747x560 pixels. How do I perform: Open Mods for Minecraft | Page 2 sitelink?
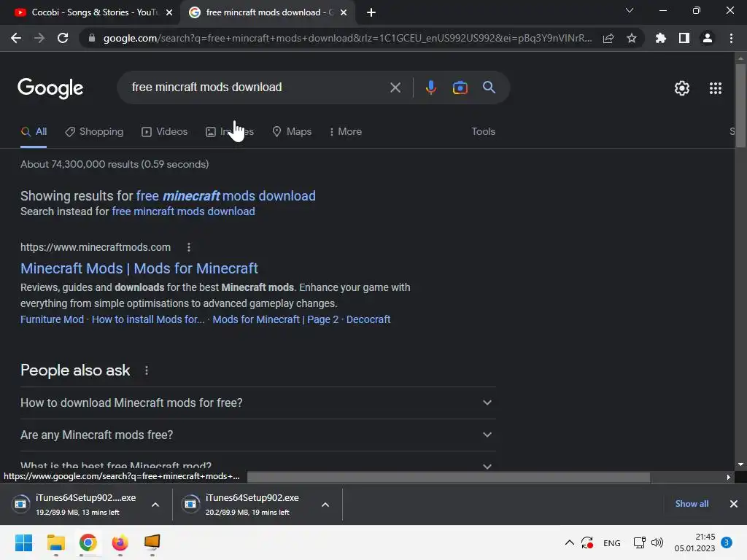[275, 319]
